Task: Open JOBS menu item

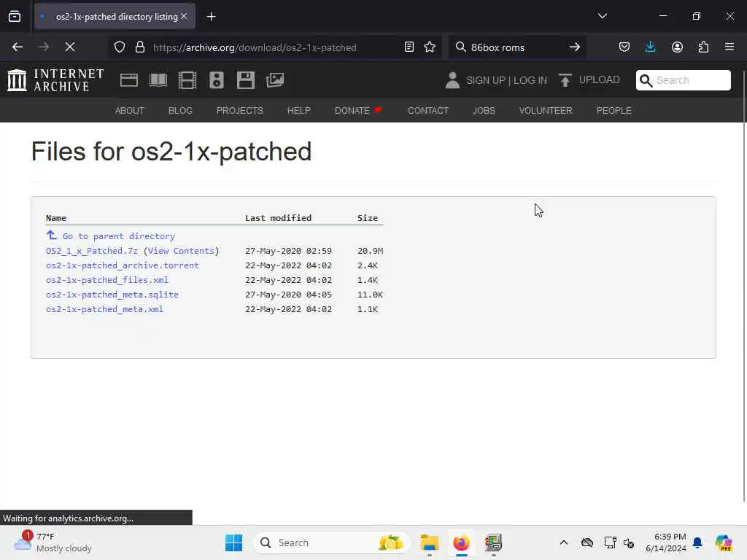Action: pyautogui.click(x=484, y=111)
